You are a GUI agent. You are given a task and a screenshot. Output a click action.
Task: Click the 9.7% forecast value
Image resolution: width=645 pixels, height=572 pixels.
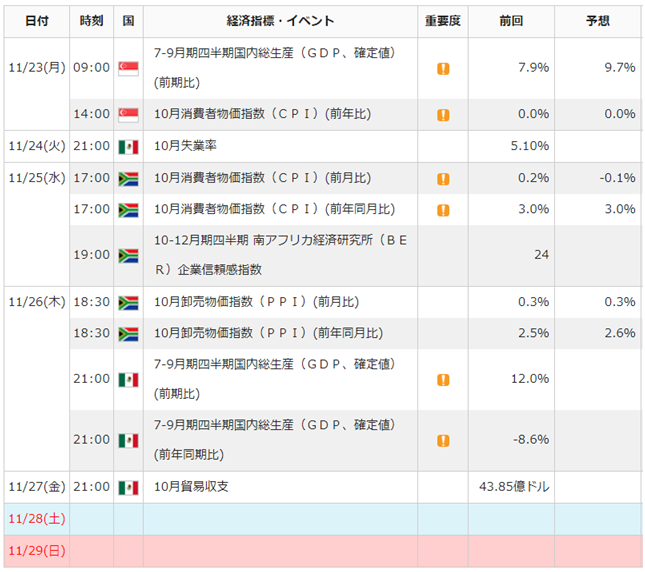[x=620, y=67]
